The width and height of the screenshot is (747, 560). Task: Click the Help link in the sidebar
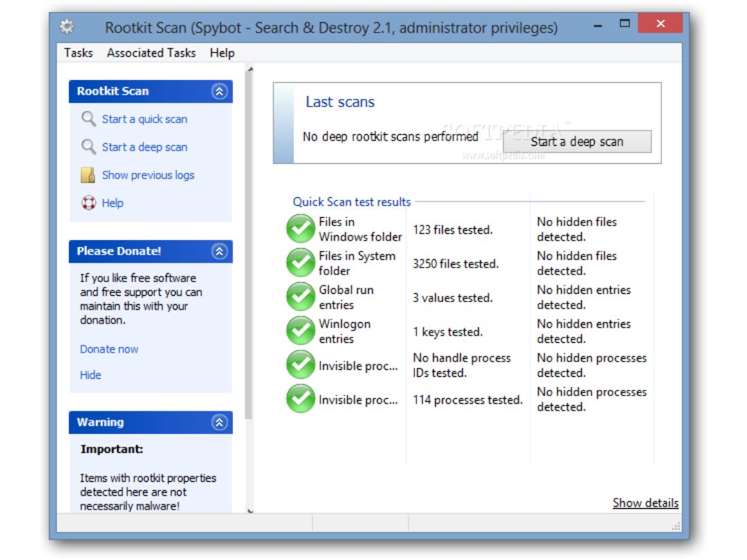click(113, 203)
